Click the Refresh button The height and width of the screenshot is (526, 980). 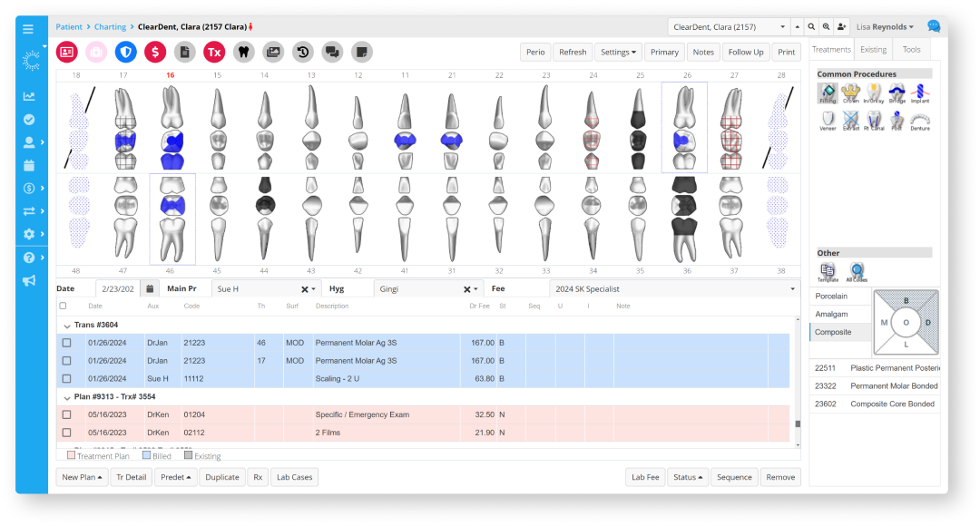pyautogui.click(x=573, y=52)
